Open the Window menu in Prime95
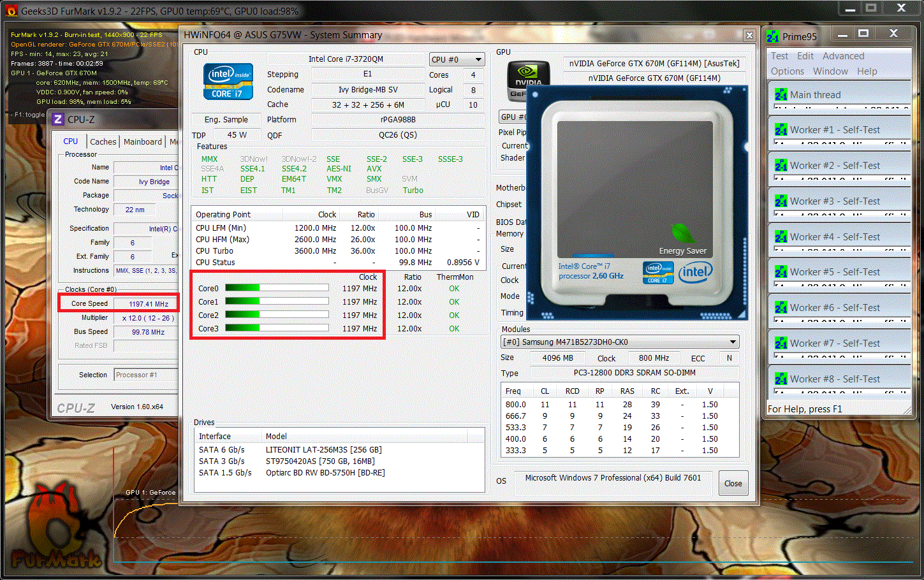The height and width of the screenshot is (580, 924). (830, 71)
